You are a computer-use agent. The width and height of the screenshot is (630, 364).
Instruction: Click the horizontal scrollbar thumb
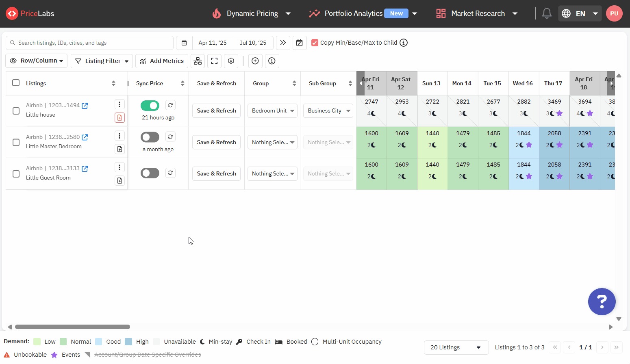pyautogui.click(x=72, y=327)
